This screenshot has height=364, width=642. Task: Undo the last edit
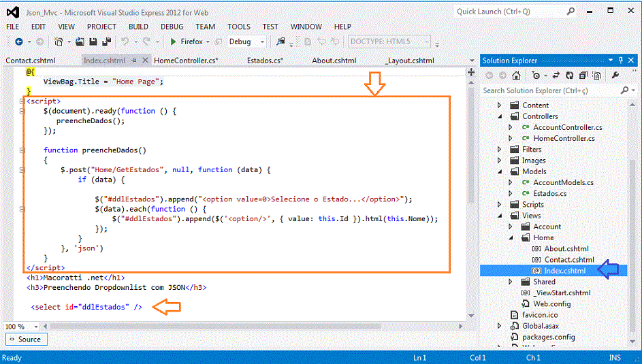(125, 42)
